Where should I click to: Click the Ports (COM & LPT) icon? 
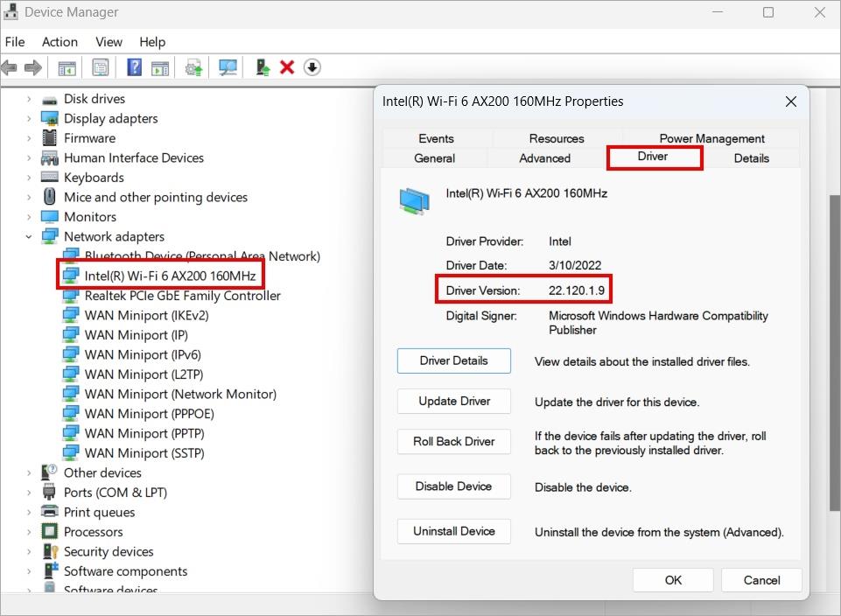click(49, 492)
